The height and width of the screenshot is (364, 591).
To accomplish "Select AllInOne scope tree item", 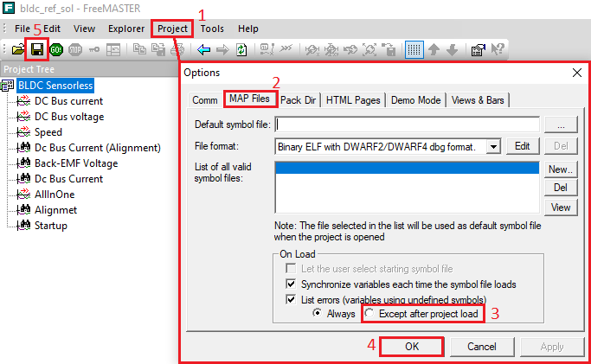I will (x=55, y=195).
